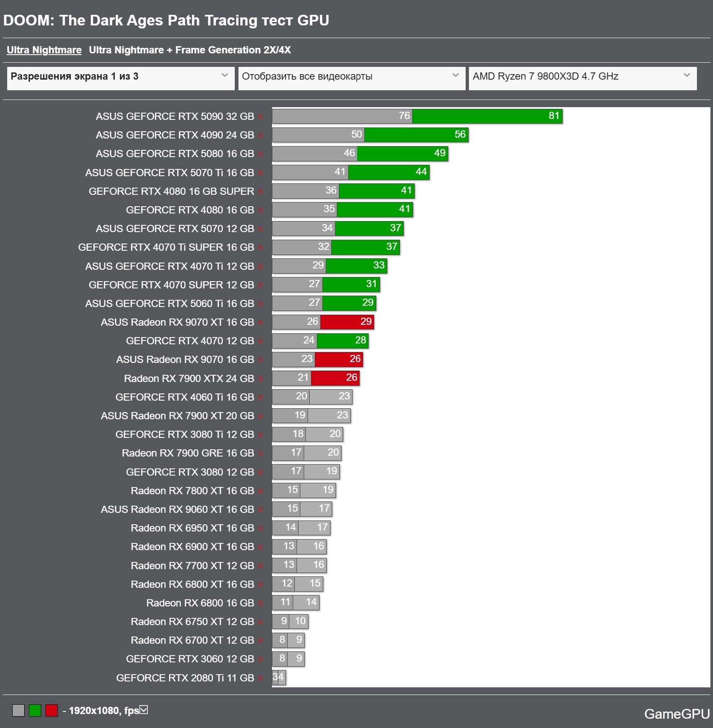713x728 pixels.
Task: Click the GameGPU logo text
Action: [677, 714]
